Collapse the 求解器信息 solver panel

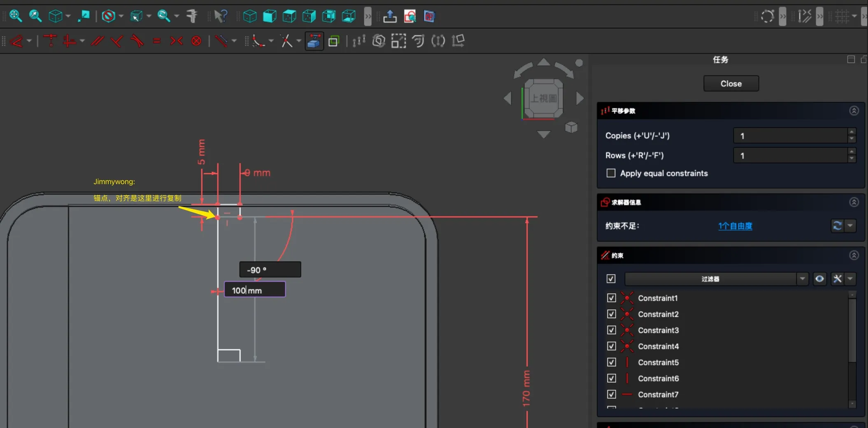pyautogui.click(x=854, y=202)
